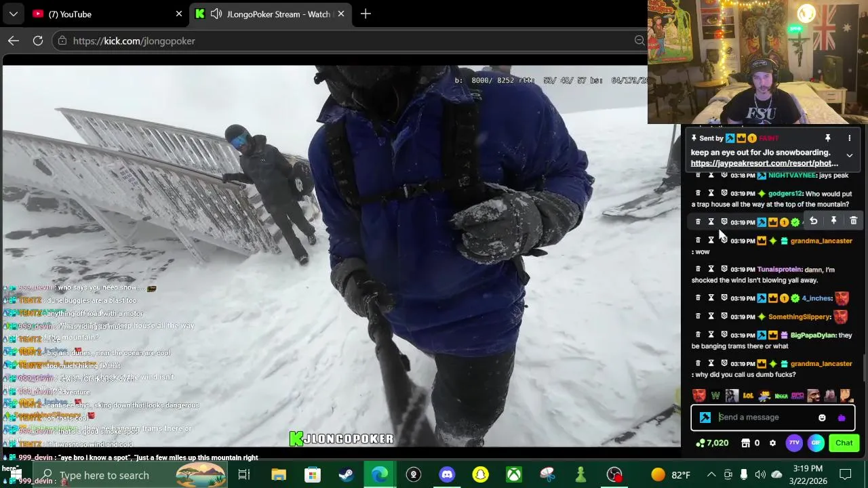868x488 pixels.
Task: Close the JLongoPoker Stream tab
Action: [x=341, y=14]
